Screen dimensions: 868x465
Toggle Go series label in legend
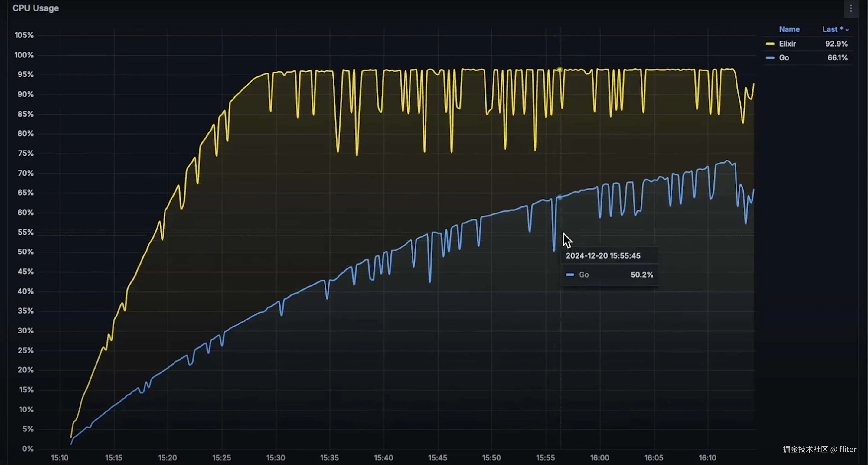784,58
